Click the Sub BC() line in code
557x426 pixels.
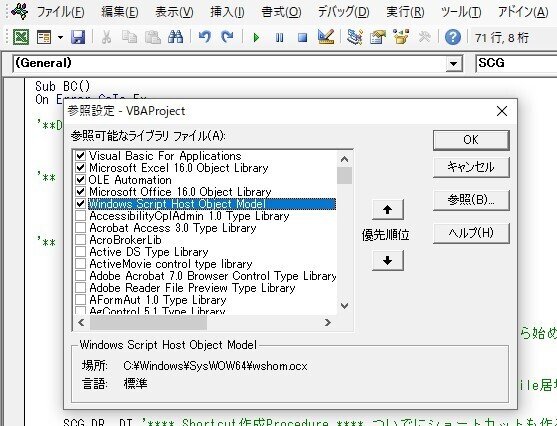point(63,86)
